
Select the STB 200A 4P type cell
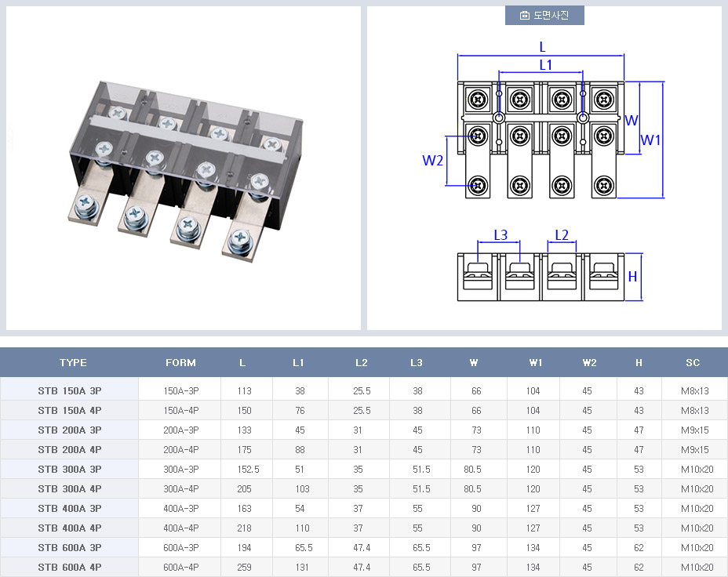tap(70, 449)
